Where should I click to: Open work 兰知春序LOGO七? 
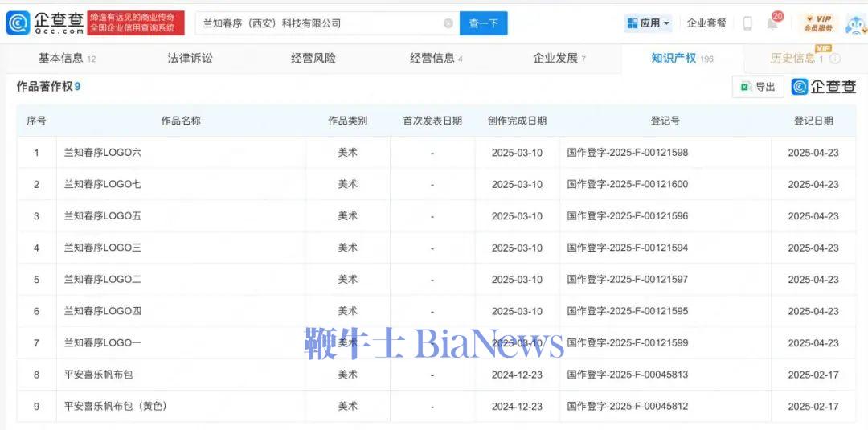(x=103, y=184)
